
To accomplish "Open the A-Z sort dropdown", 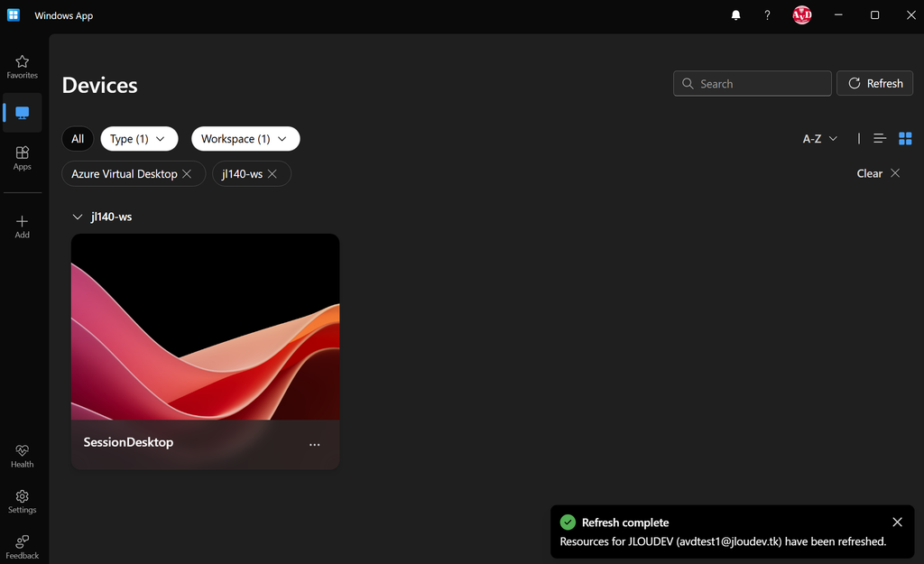I will (819, 139).
